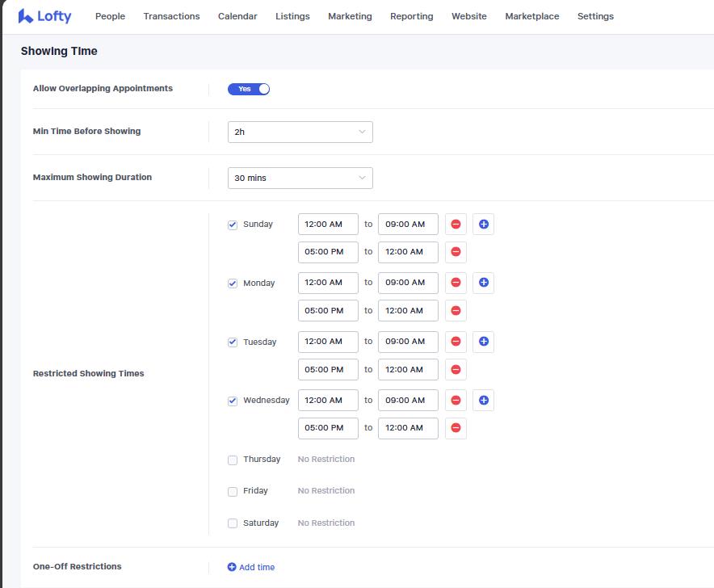The height and width of the screenshot is (588, 714).
Task: Remove Sunday's 05:00 PM to 12:00 AM restriction
Action: click(456, 252)
